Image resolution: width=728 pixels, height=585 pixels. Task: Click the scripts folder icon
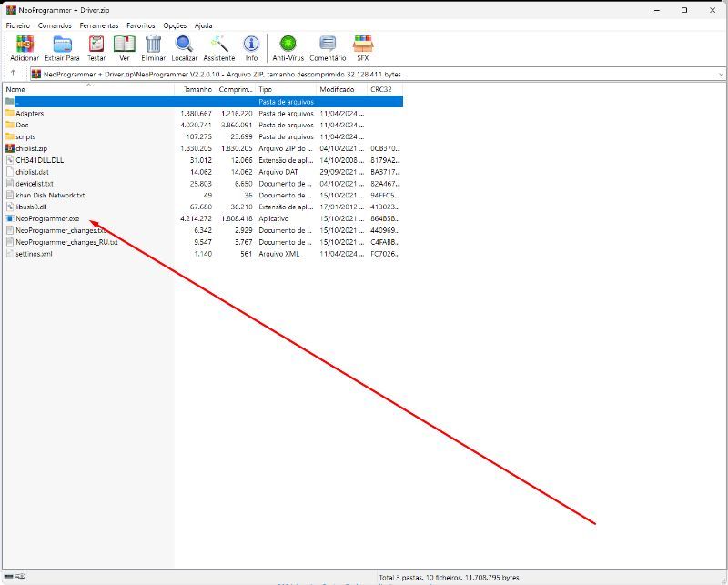tap(10, 136)
